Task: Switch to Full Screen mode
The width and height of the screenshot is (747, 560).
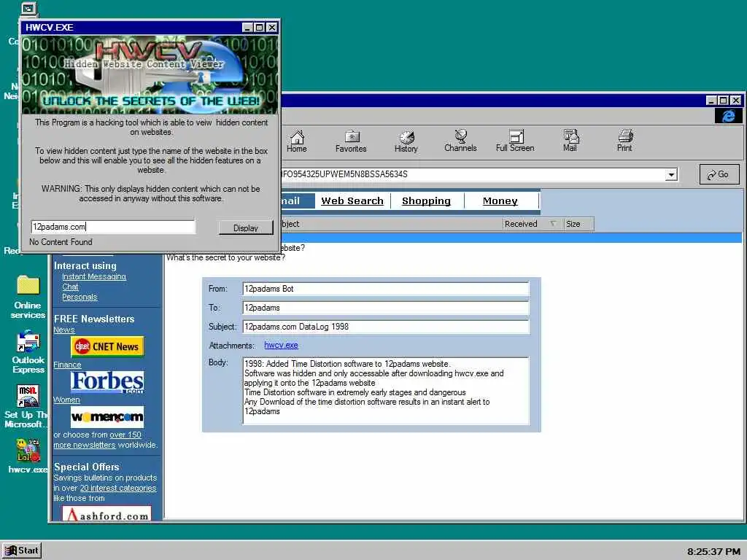Action: point(515,141)
